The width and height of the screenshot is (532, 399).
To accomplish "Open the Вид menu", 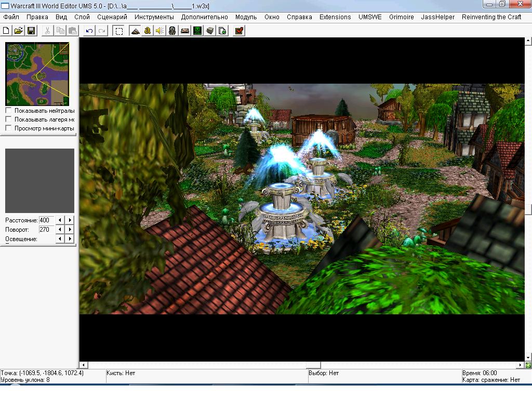I will [x=61, y=17].
